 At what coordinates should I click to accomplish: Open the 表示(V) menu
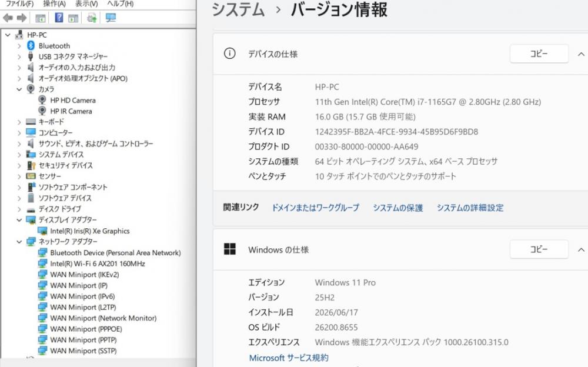pyautogui.click(x=86, y=4)
